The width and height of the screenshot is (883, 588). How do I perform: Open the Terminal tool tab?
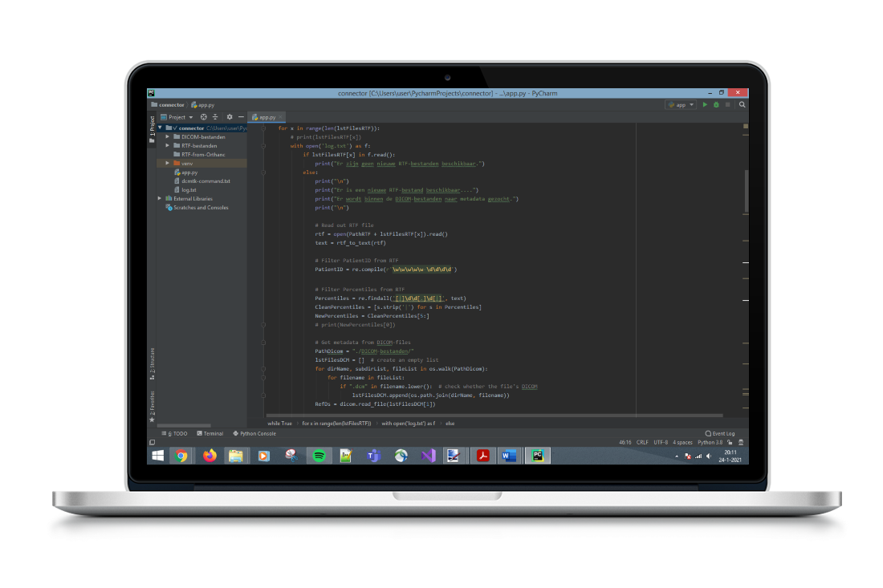click(210, 433)
